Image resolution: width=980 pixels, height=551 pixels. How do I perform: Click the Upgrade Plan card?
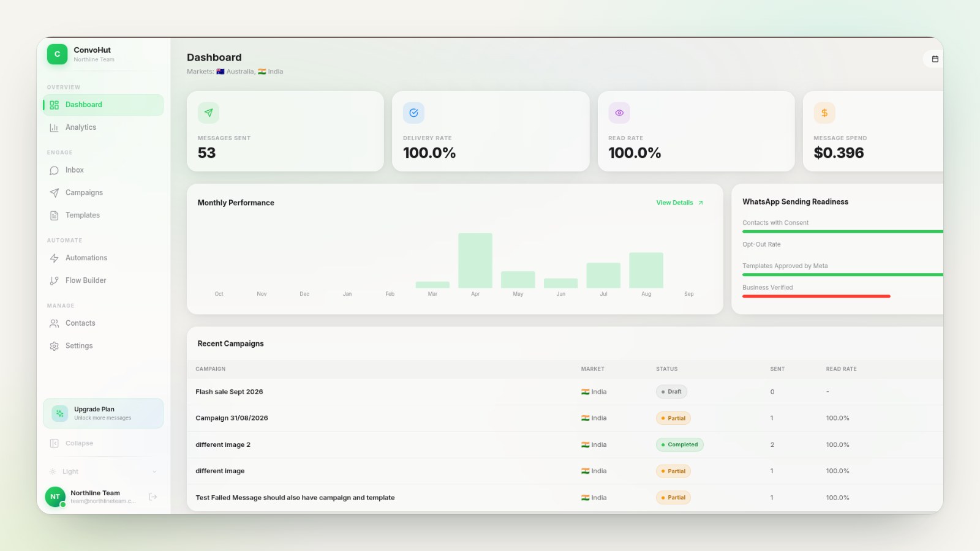coord(103,413)
